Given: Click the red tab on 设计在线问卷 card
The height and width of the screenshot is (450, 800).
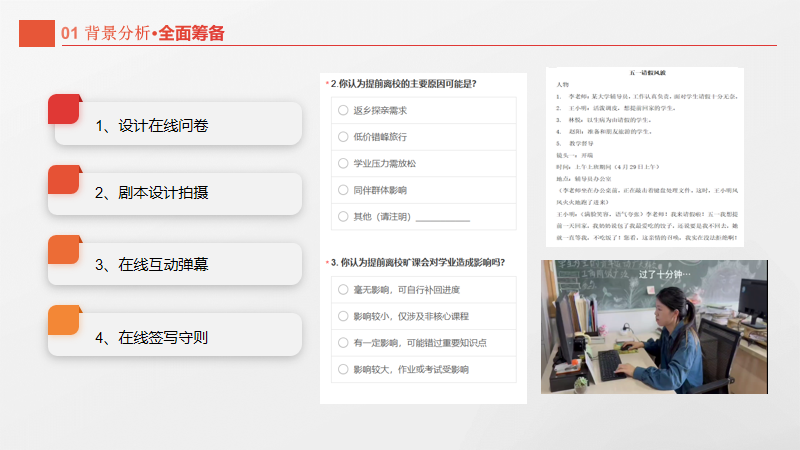Looking at the screenshot, I should point(65,109).
